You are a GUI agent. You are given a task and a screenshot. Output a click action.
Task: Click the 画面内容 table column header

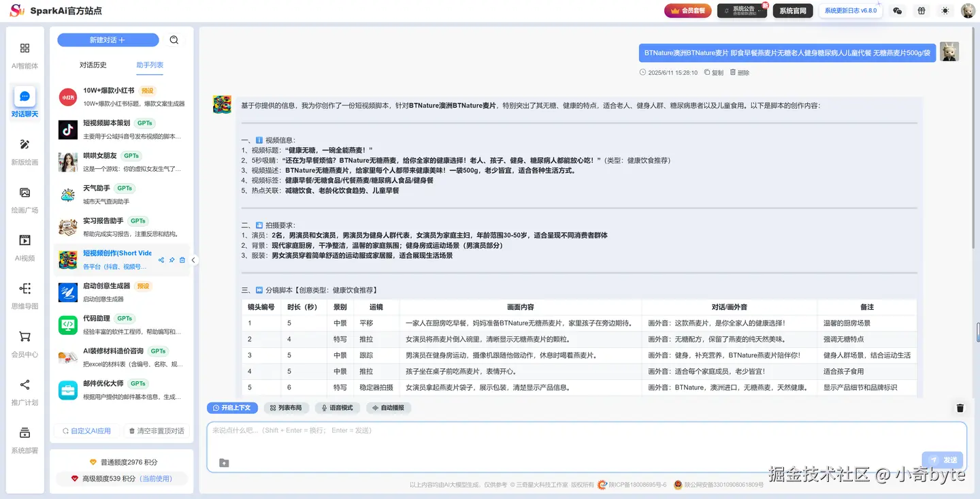coord(521,307)
